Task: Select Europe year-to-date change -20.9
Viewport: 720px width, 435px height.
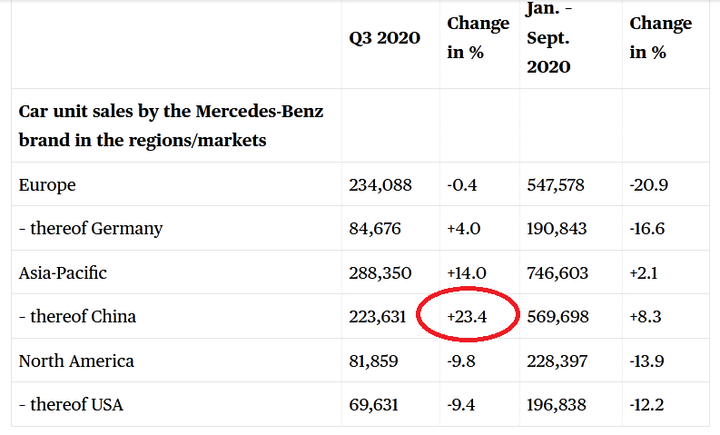Action: 648,185
